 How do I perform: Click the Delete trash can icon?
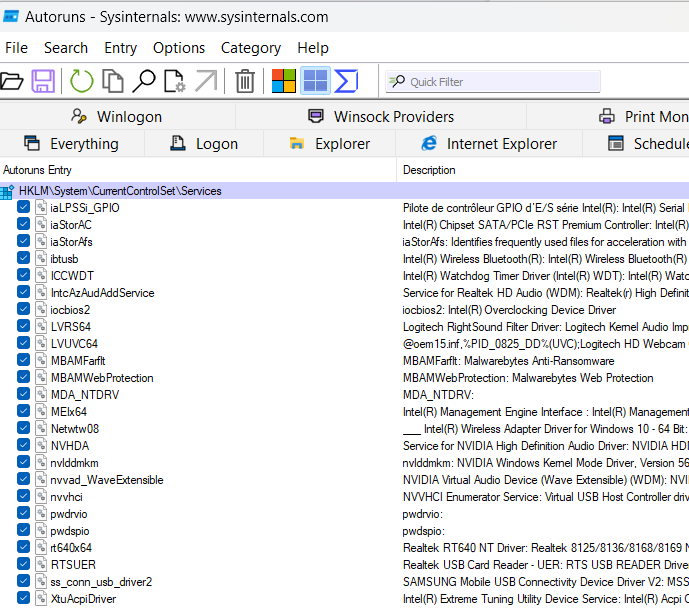[x=245, y=81]
